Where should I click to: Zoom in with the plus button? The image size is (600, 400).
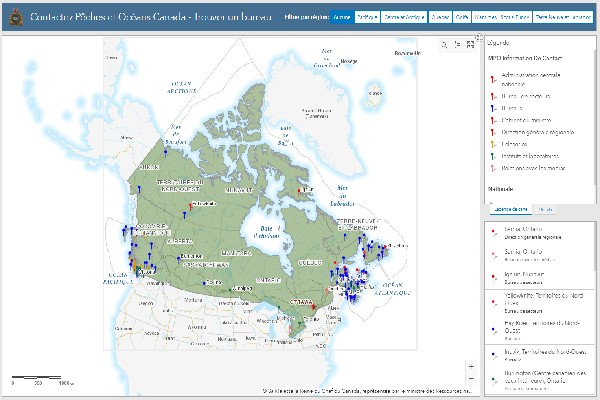470,367
